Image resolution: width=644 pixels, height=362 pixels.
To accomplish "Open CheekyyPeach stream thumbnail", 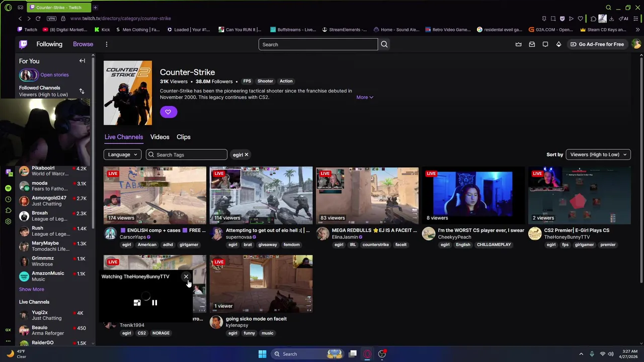I will click(472, 195).
